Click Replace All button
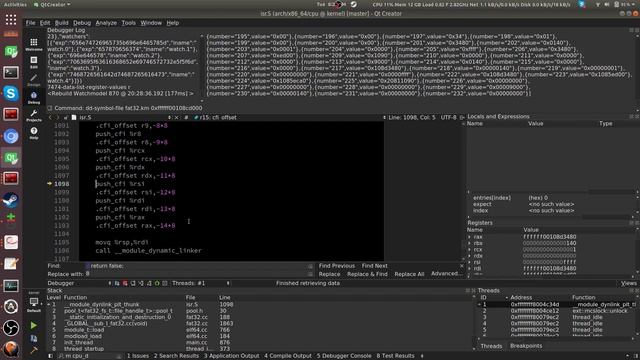Image resolution: width=640 pixels, height=360 pixels. (x=409, y=274)
